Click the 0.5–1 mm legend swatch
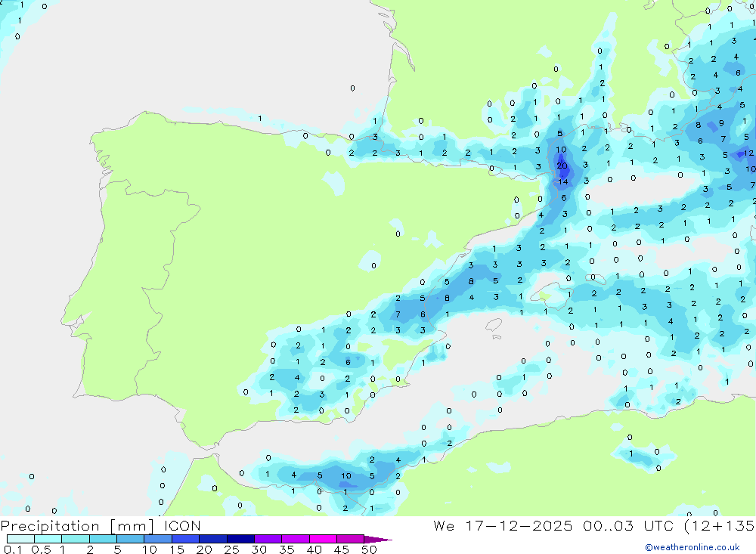 click(x=48, y=539)
